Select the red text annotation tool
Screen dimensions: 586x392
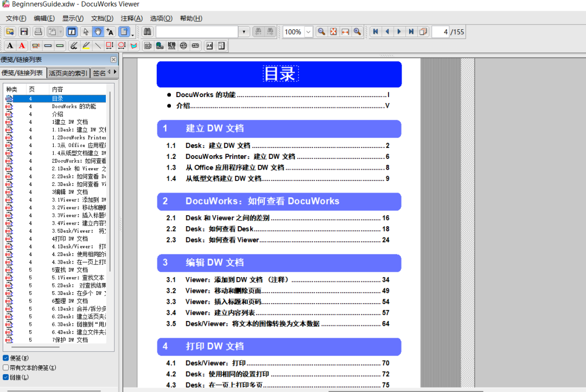click(22, 46)
